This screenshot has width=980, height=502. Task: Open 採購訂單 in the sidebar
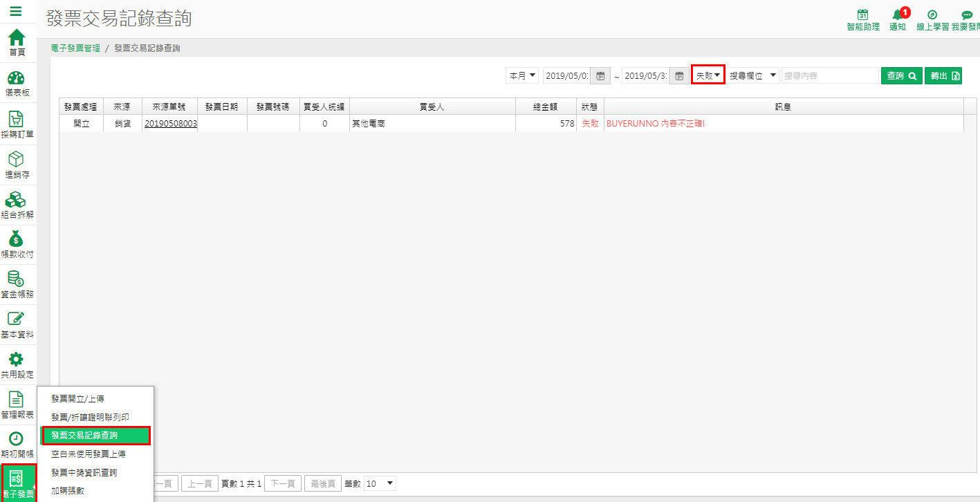click(x=17, y=124)
